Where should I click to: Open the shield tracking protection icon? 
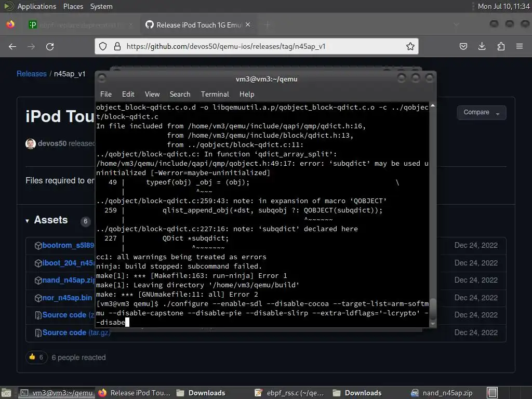(103, 46)
